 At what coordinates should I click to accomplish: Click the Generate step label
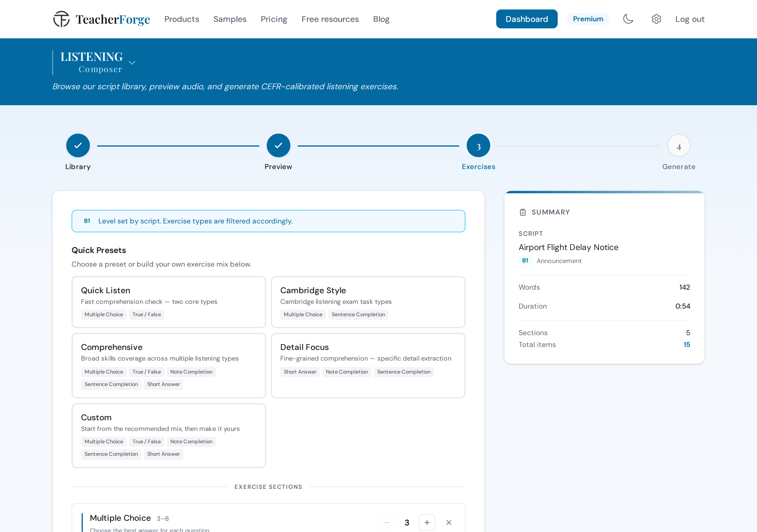(679, 167)
